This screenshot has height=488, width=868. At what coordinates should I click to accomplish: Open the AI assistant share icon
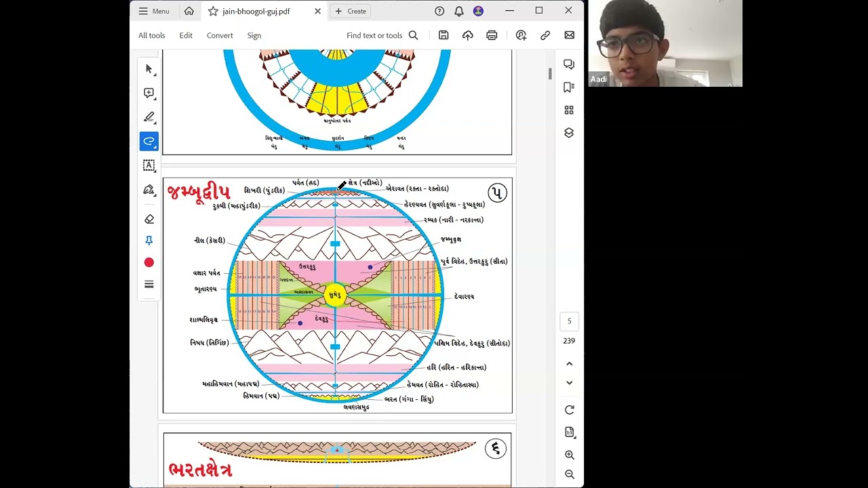tap(521, 35)
